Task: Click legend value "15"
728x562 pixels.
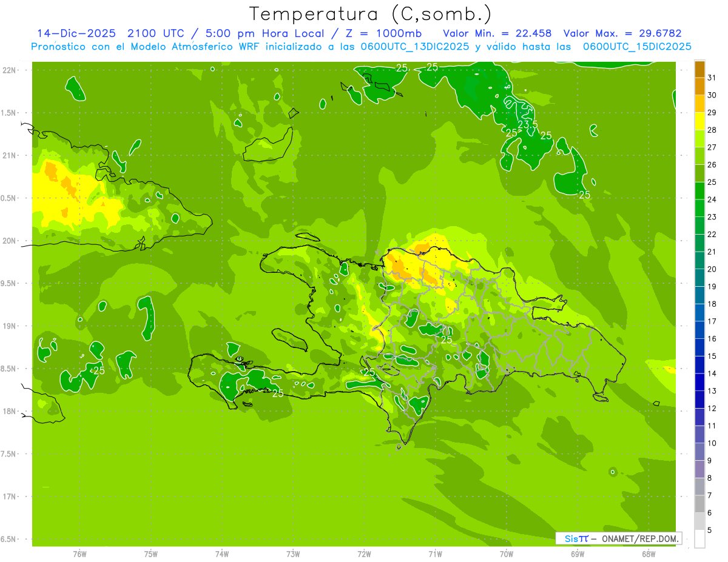Action: point(712,356)
